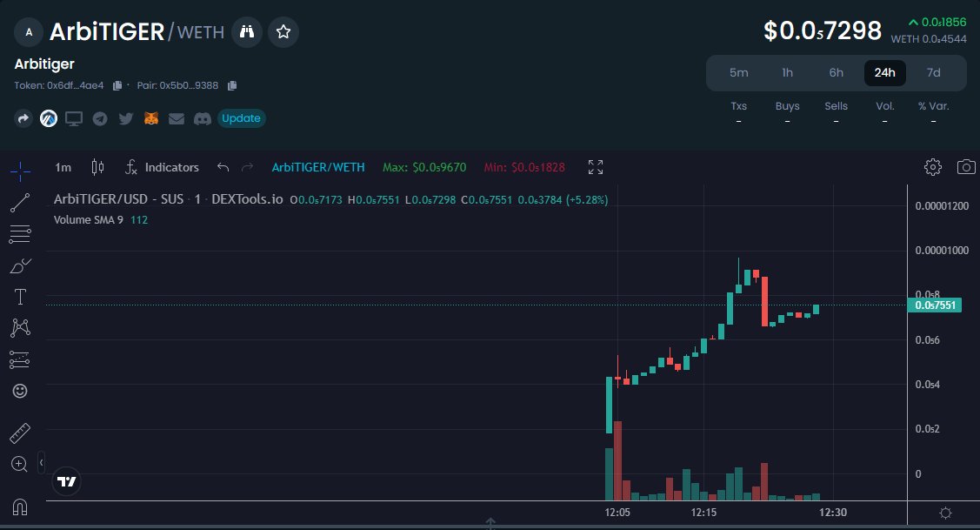Image resolution: width=980 pixels, height=530 pixels.
Task: Select the 1h timeframe tab
Action: 788,73
